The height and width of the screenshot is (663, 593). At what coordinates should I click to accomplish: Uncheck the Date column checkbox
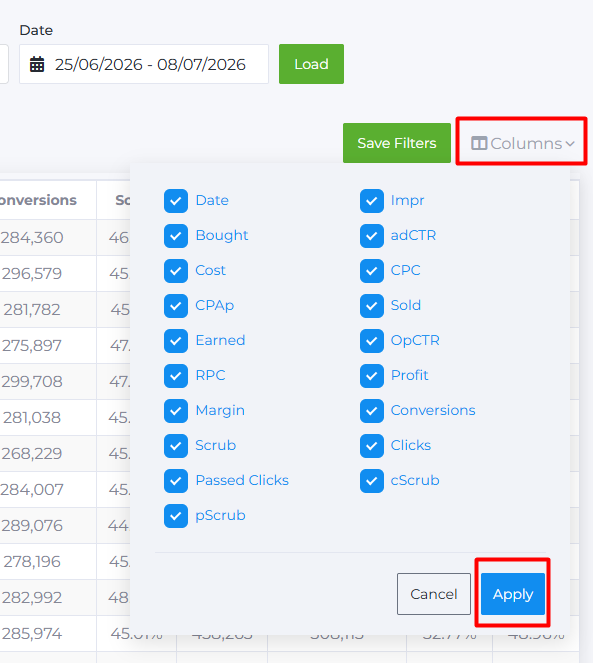pos(176,201)
